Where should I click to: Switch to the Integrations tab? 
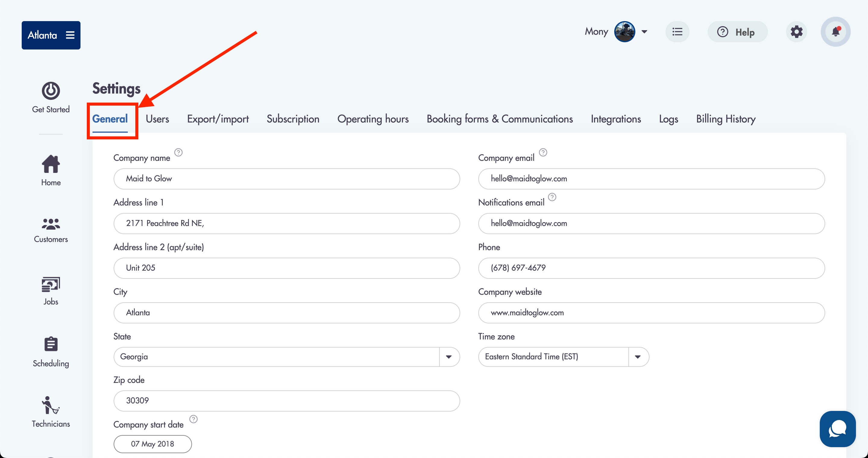(x=616, y=119)
